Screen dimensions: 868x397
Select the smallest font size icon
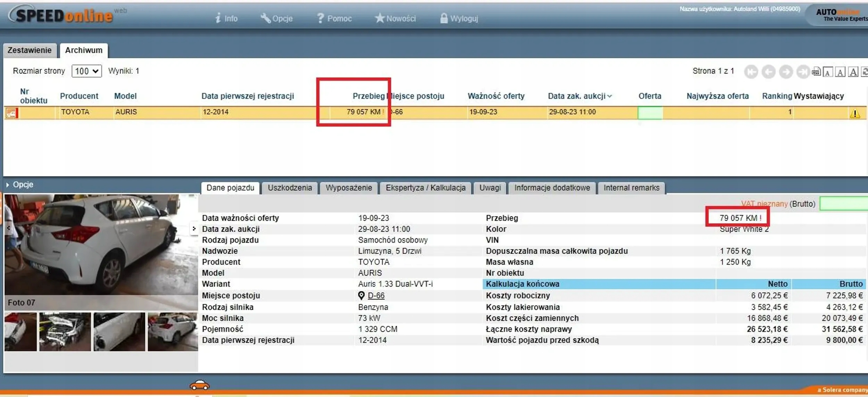click(828, 72)
